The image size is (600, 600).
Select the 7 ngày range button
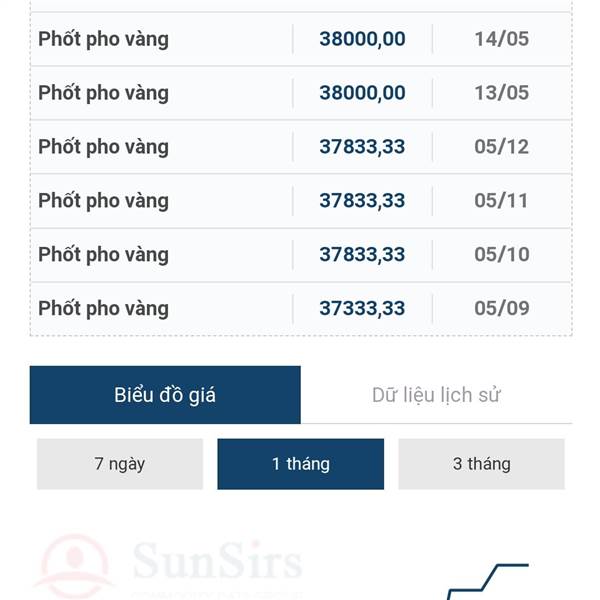120,464
